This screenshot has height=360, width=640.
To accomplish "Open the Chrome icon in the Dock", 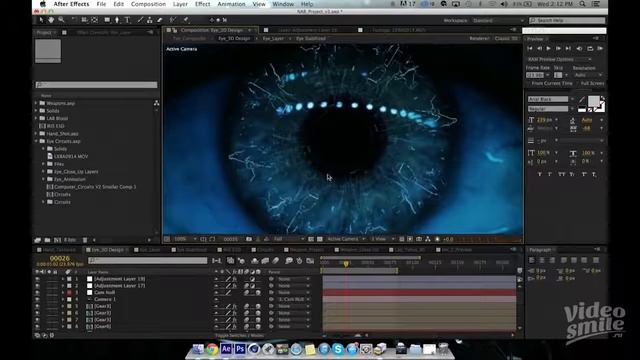I will pos(212,349).
